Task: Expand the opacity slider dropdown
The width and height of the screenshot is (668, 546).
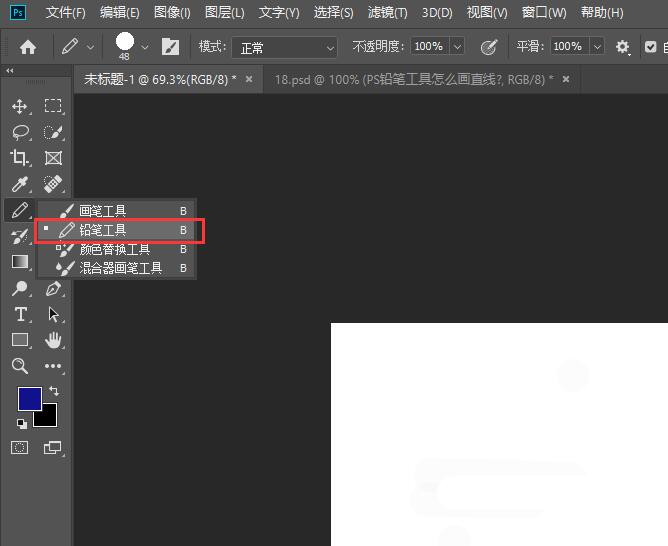Action: [x=457, y=46]
